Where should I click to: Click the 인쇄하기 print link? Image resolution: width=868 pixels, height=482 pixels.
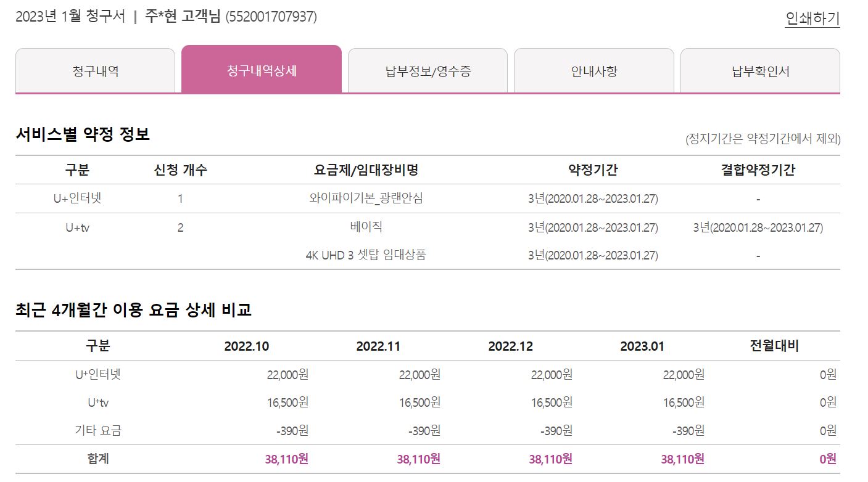tap(812, 18)
